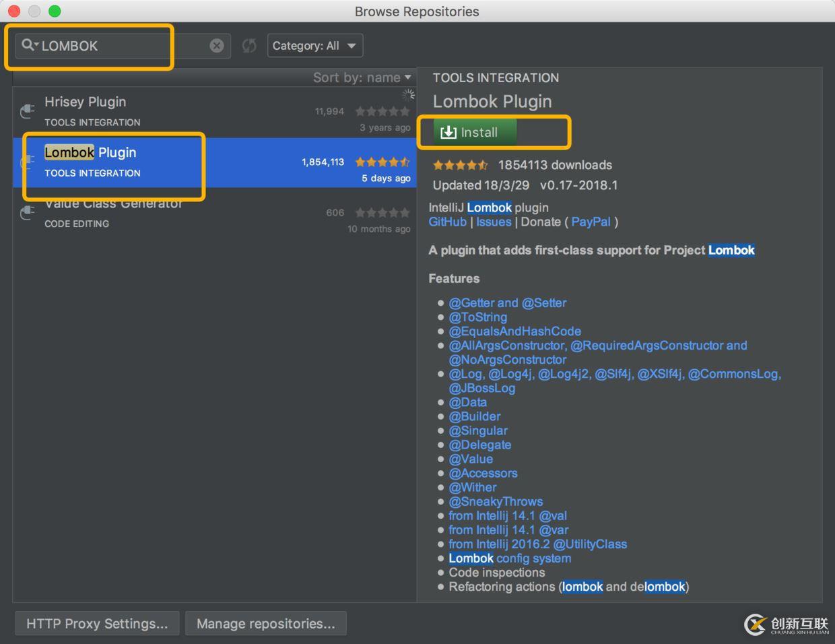This screenshot has width=835, height=644.
Task: Open the @EqualsAndHashCode link
Action: click(515, 331)
